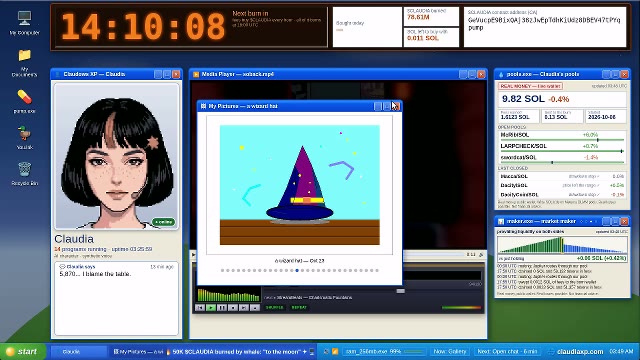This screenshot has width=640, height=360.
Task: Click the green play button in media player
Action: pos(211,307)
